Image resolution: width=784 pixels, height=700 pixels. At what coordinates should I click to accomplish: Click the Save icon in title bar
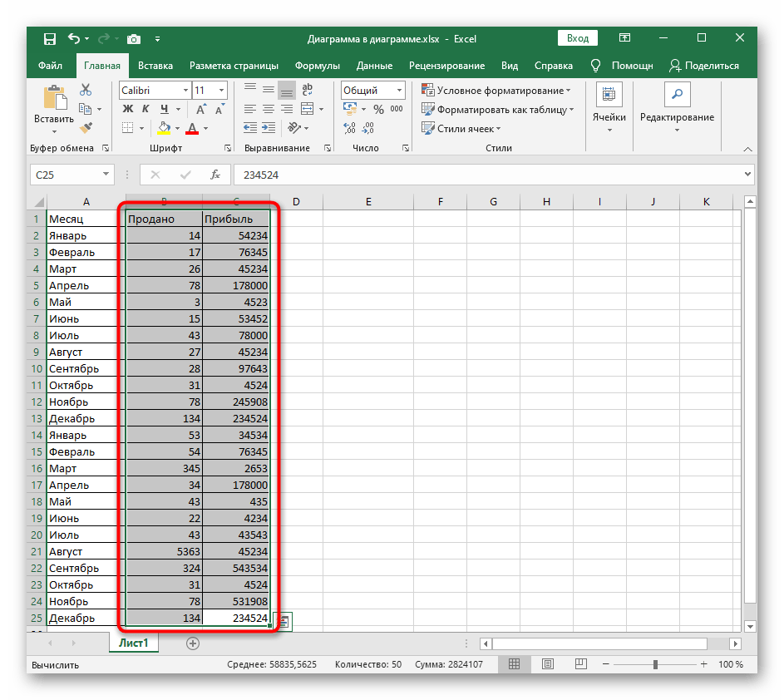[x=50, y=39]
